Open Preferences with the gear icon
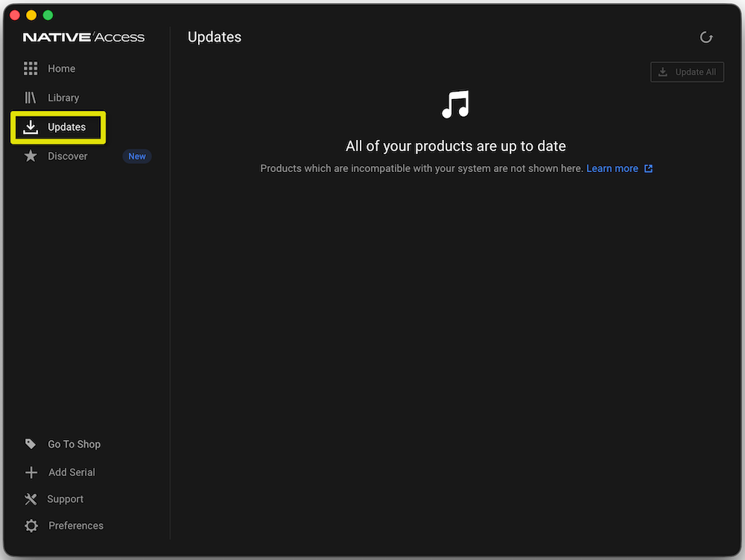The image size is (745, 560). pos(31,525)
